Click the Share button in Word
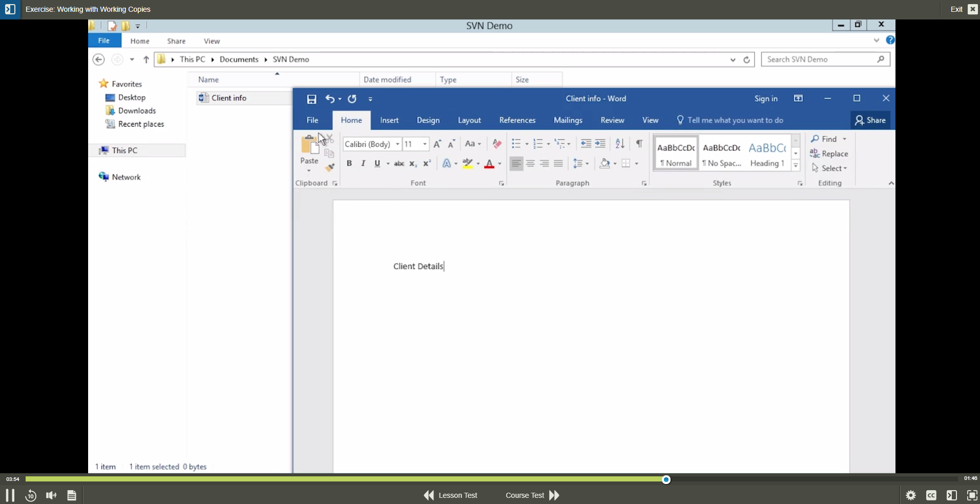 870,120
